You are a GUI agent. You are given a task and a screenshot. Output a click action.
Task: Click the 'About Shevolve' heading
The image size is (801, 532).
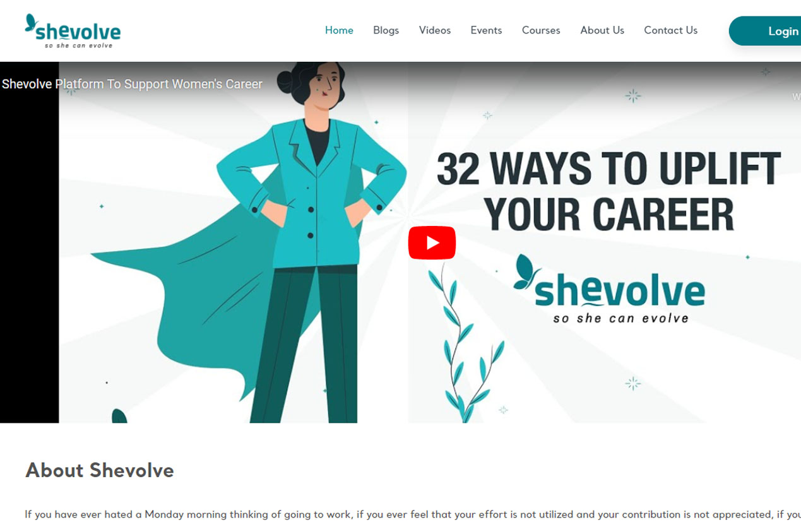click(100, 470)
